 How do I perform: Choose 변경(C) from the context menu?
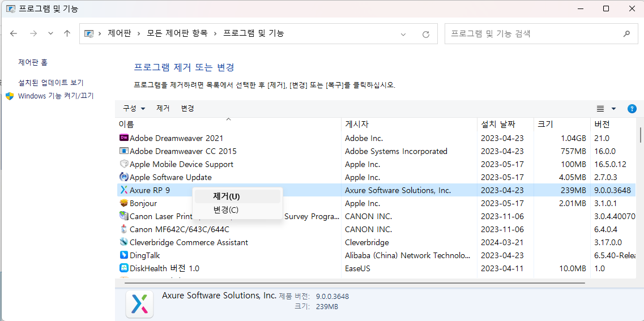238,210
